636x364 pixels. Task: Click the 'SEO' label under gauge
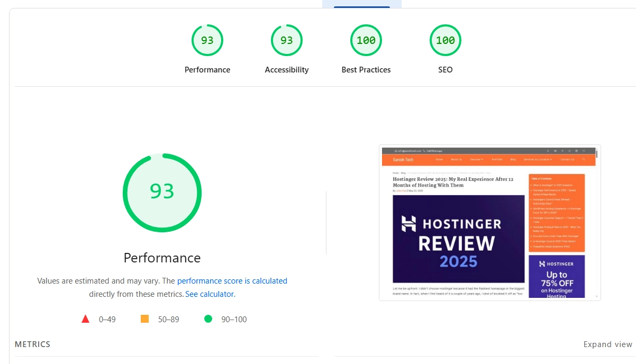[446, 70]
